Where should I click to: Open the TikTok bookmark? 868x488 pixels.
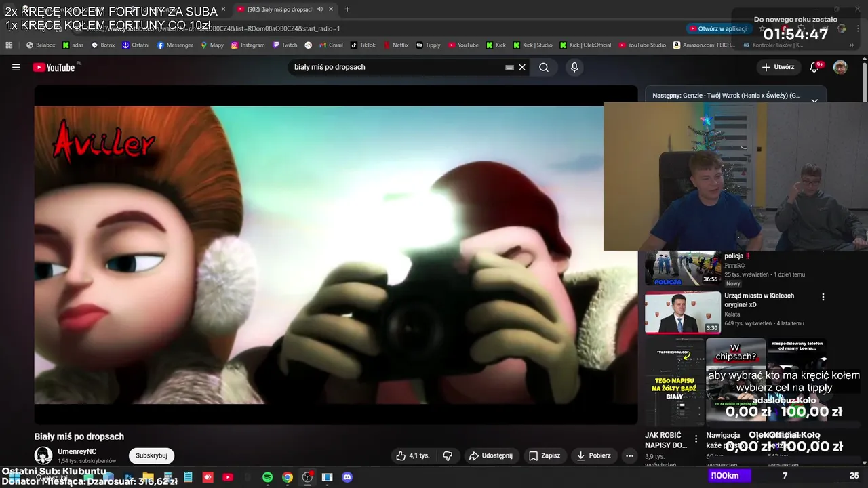tap(363, 45)
